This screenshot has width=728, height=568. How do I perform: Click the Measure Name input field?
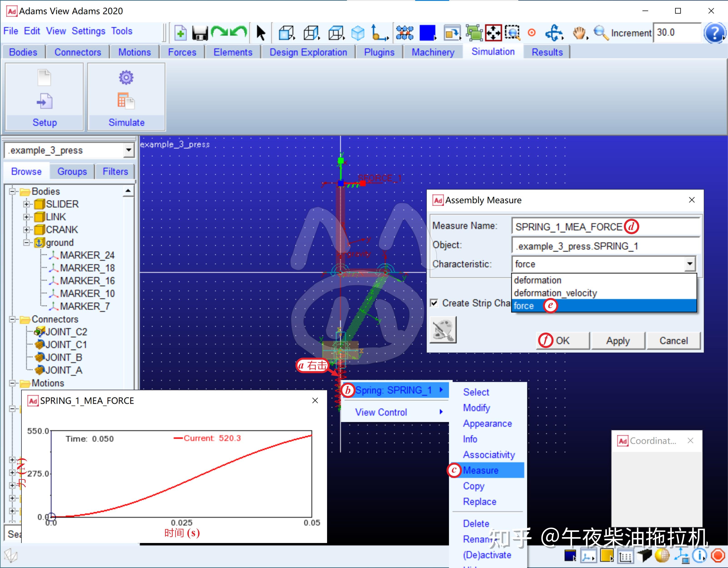pyautogui.click(x=606, y=227)
